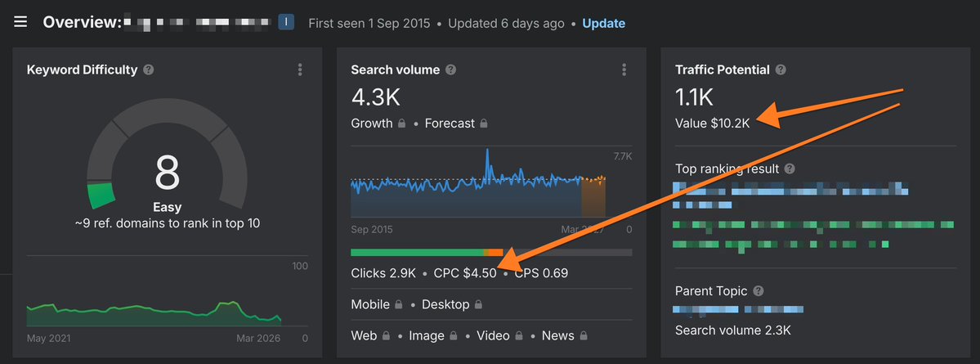The height and width of the screenshot is (364, 980).
Task: Open Keyword Difficulty card options menu
Action: (x=300, y=70)
